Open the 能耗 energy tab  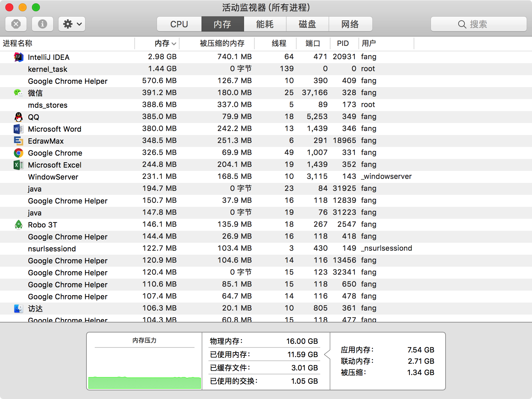[265, 24]
